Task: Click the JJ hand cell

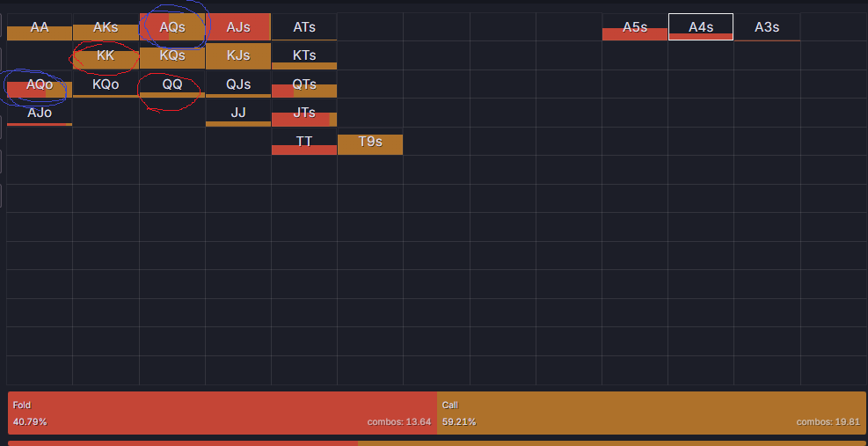Action: click(x=238, y=113)
